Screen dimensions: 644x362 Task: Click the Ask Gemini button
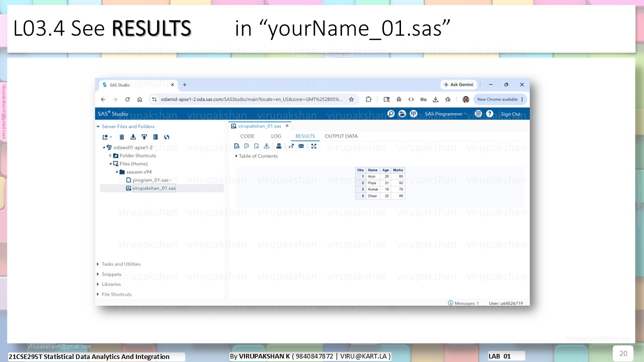coord(459,85)
